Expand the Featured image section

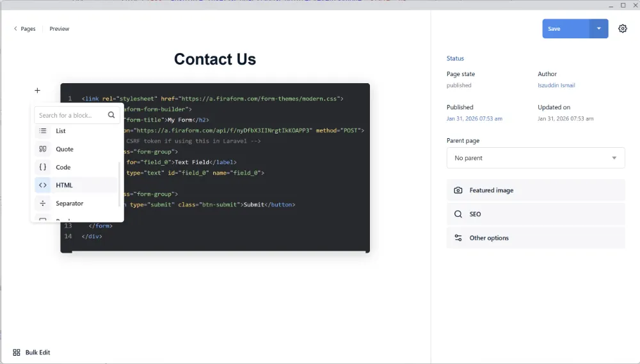pyautogui.click(x=536, y=190)
